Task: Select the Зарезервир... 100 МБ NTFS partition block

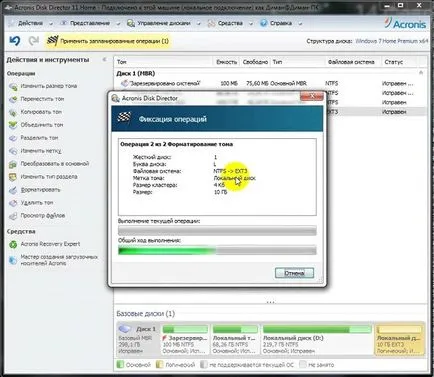Action: tap(185, 339)
